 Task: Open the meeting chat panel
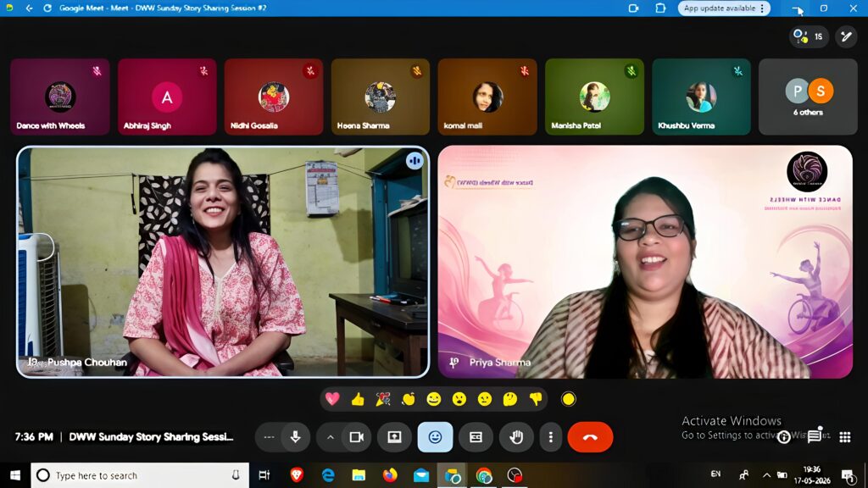coord(815,436)
